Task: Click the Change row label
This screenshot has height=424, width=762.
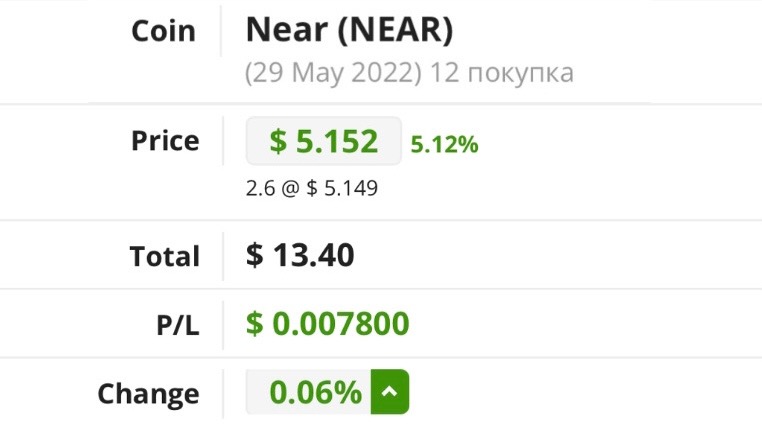Action: click(148, 394)
